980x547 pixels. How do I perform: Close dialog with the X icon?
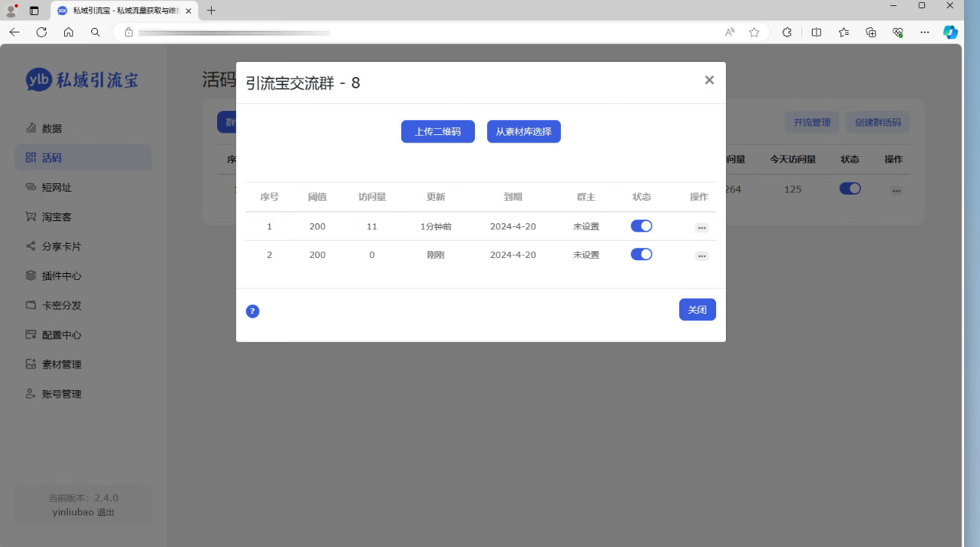[x=709, y=80]
